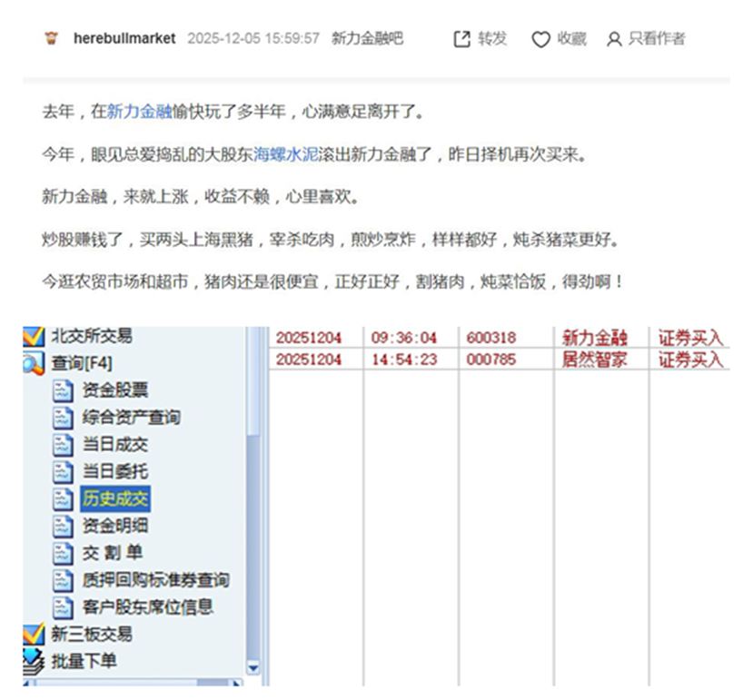Viewport: 753px width, 700px height.
Task: Select the 000785 stock code cell
Action: click(491, 360)
